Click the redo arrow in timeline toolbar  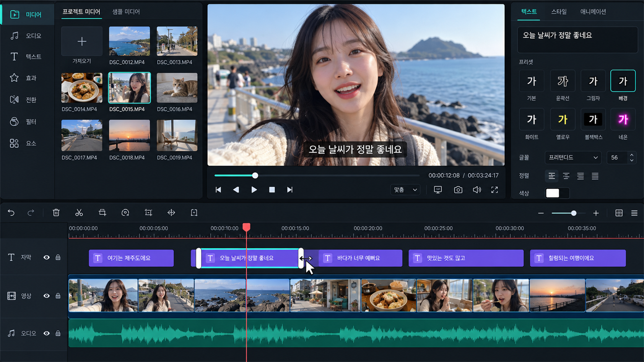(31, 213)
